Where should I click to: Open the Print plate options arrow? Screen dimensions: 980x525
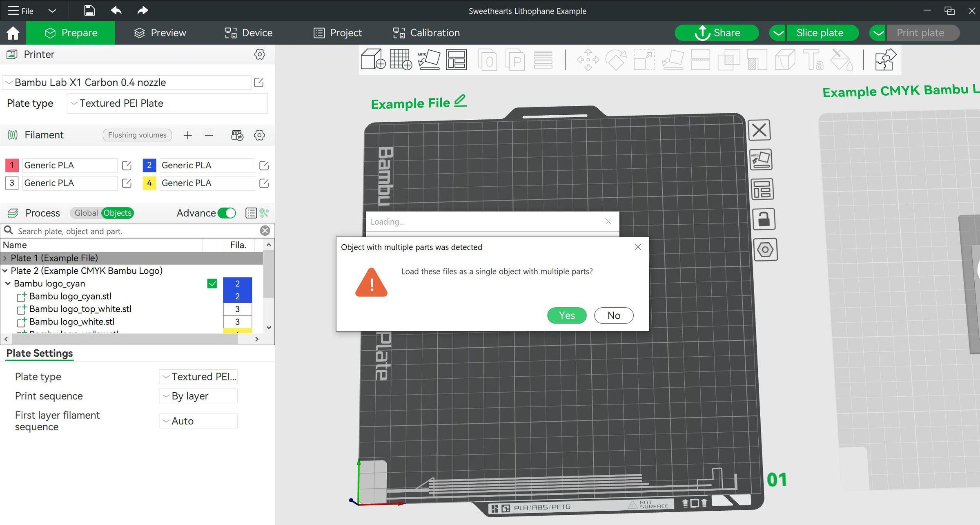point(878,33)
